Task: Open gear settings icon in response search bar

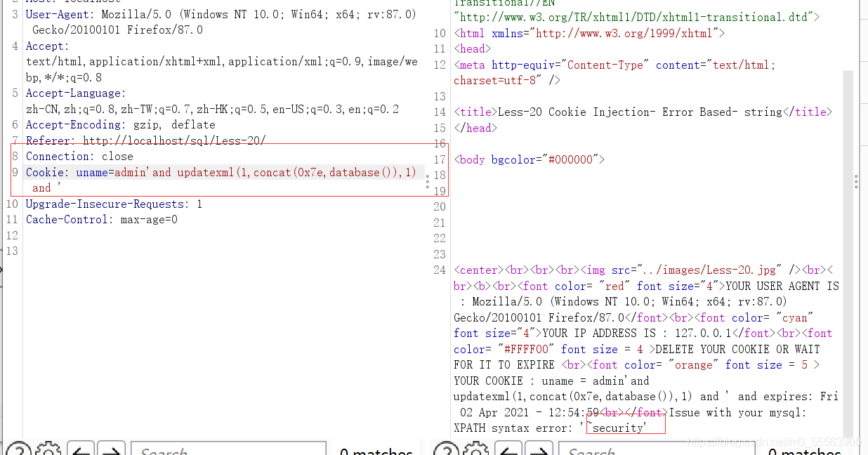Action: point(476,449)
